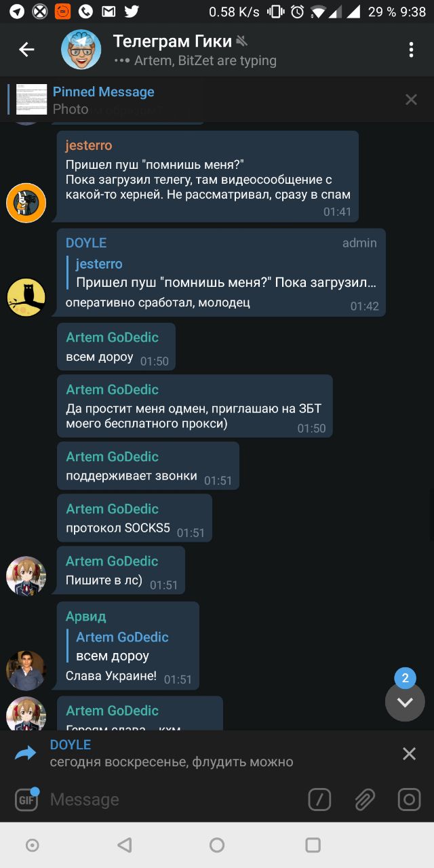Open the GIF picker

[x=26, y=800]
